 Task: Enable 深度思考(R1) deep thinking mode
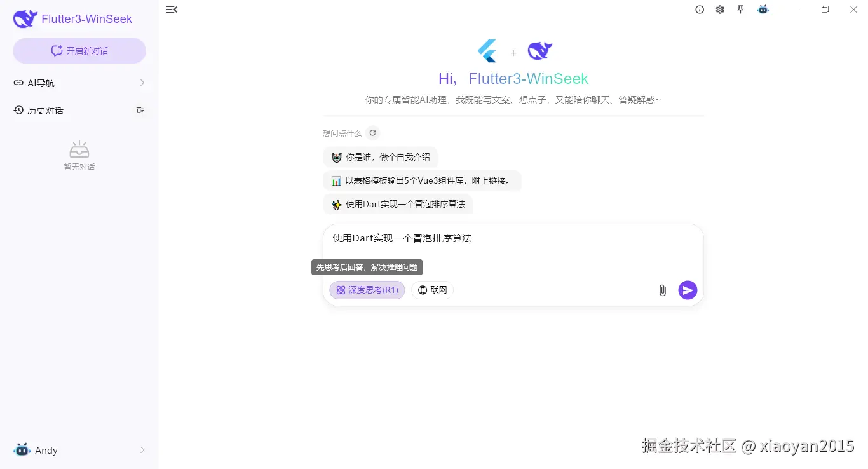point(367,290)
